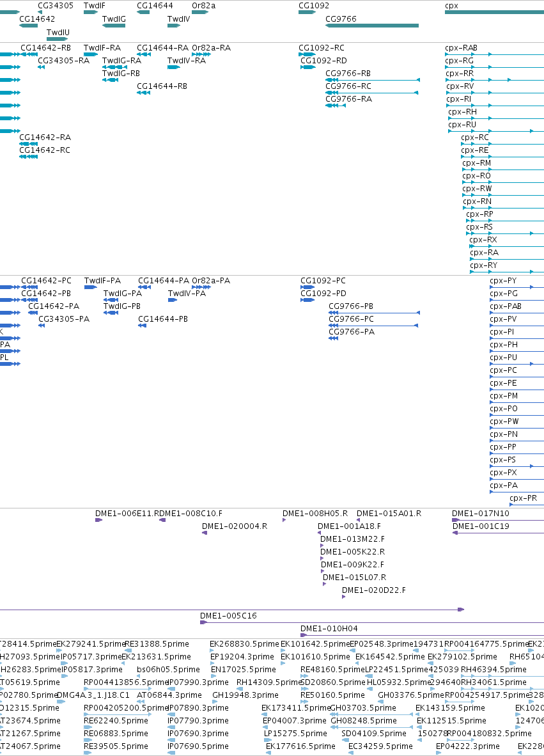This screenshot has height=756, width=544.
Task: Click DME1-020O04.R label
Action: click(234, 526)
